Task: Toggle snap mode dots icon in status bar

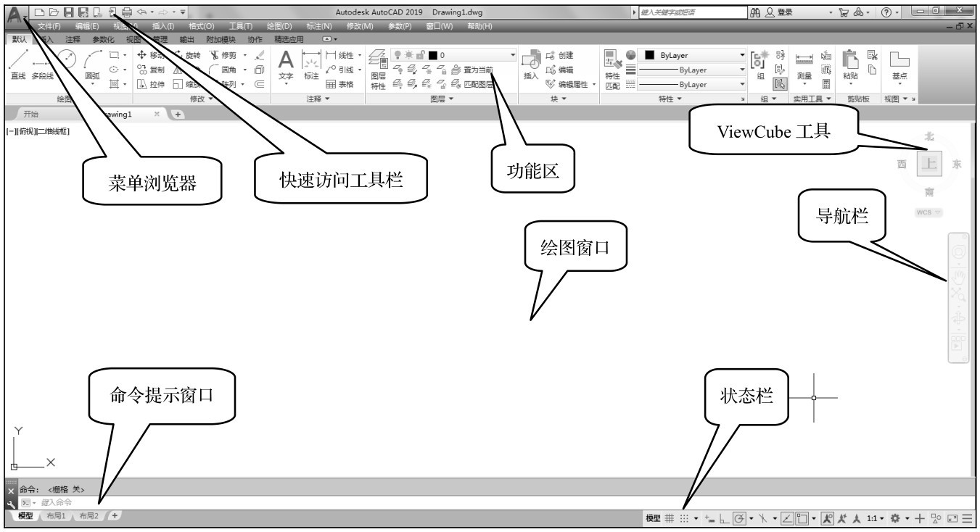Action: pyautogui.click(x=685, y=518)
